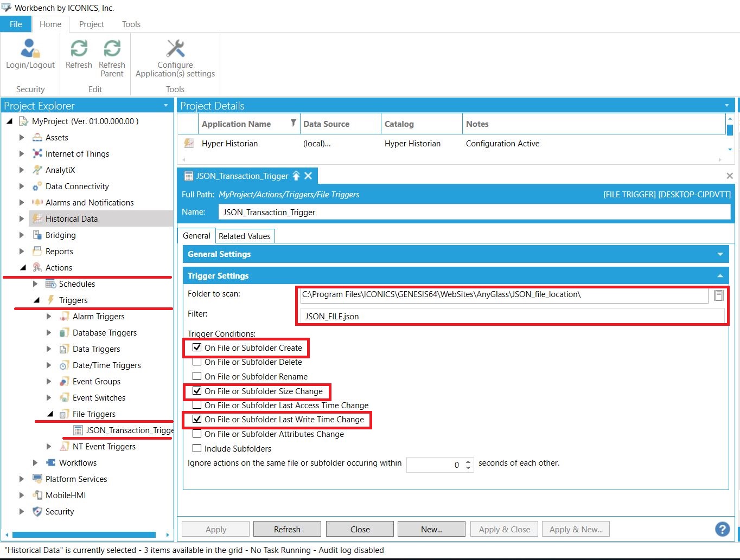Open the Related Values tab

245,236
